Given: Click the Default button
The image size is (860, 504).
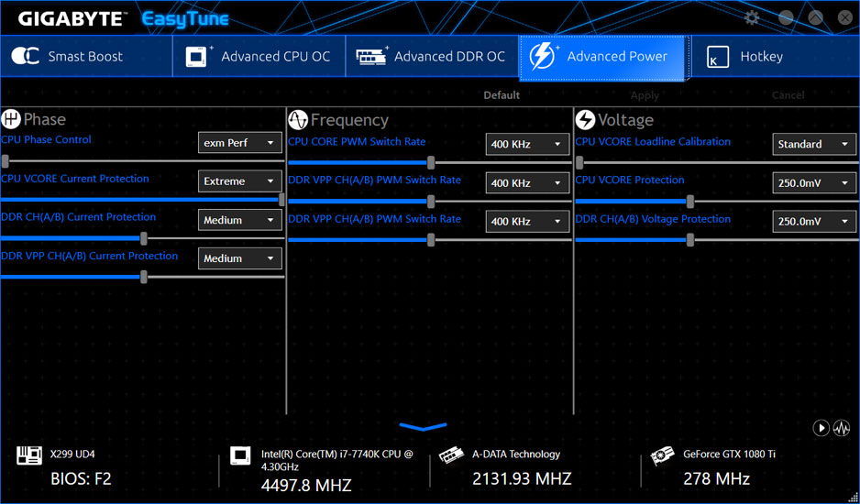Looking at the screenshot, I should tap(502, 95).
